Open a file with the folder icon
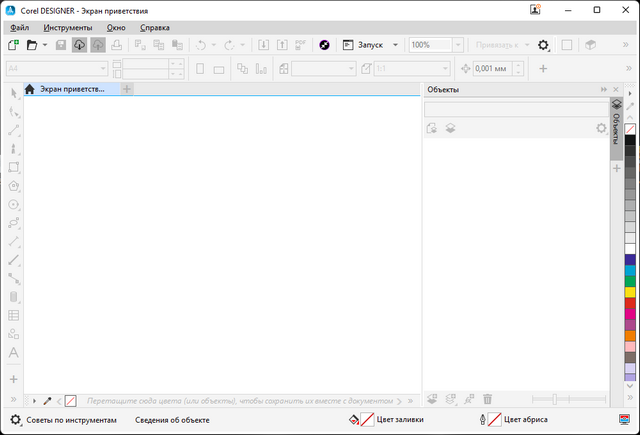 (32, 45)
